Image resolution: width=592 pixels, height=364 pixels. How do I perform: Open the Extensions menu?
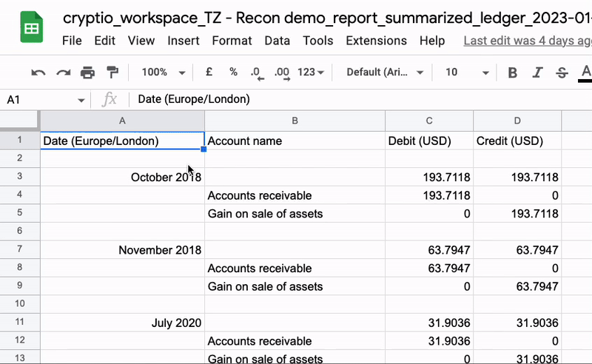[x=376, y=41]
